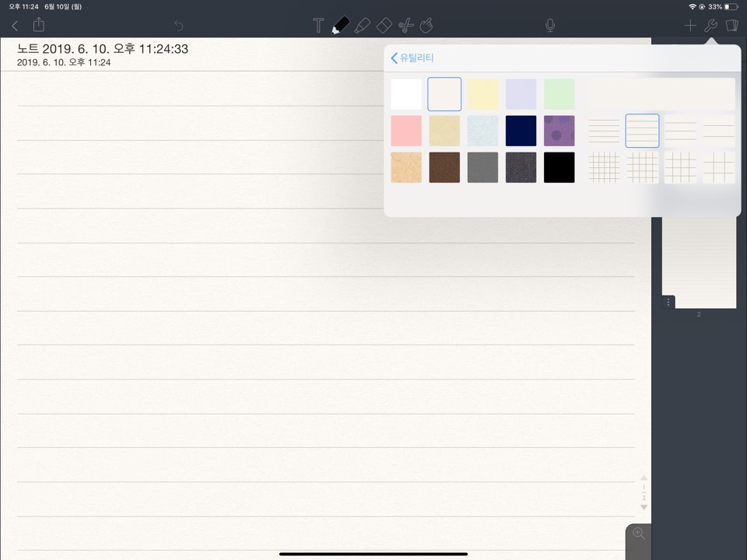Open the wrench settings menu
The height and width of the screenshot is (560, 747).
pos(710,25)
